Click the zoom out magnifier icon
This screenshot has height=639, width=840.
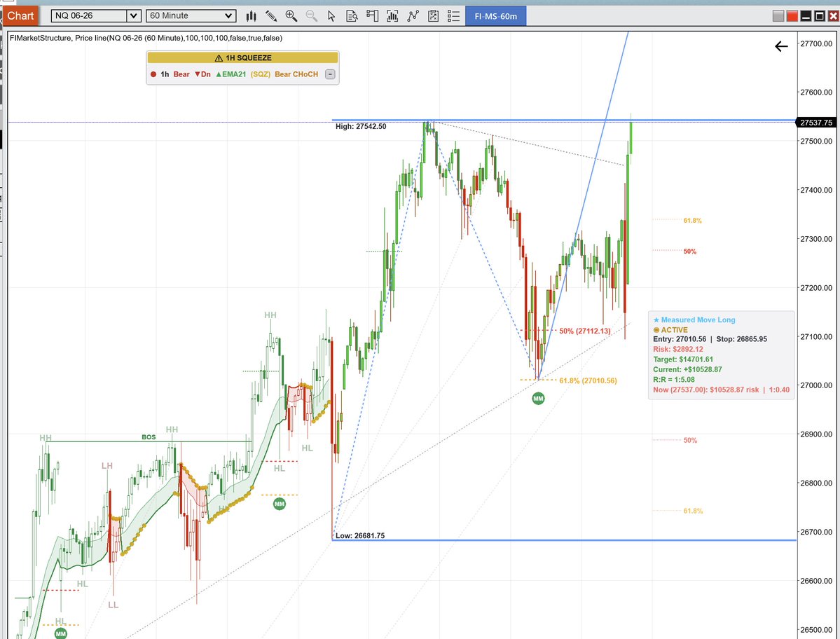tap(312, 15)
